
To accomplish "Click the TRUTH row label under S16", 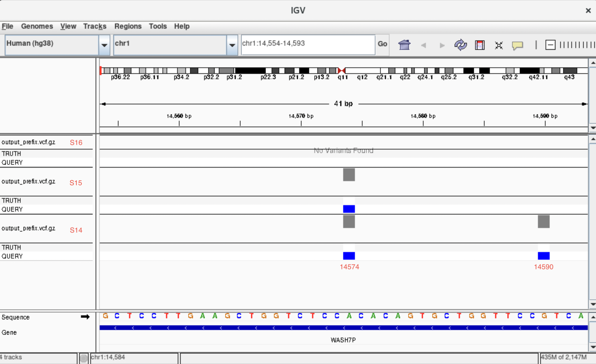I will click(x=11, y=154).
